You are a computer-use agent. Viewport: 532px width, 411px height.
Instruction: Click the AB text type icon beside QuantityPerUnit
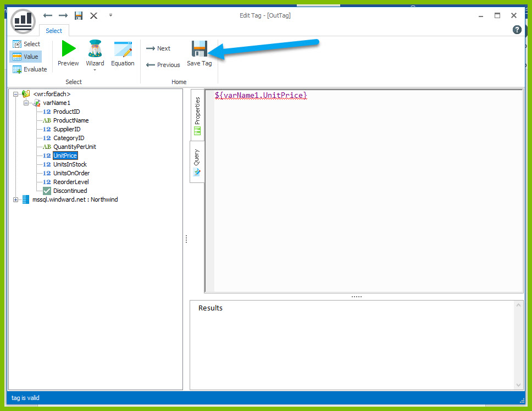47,147
